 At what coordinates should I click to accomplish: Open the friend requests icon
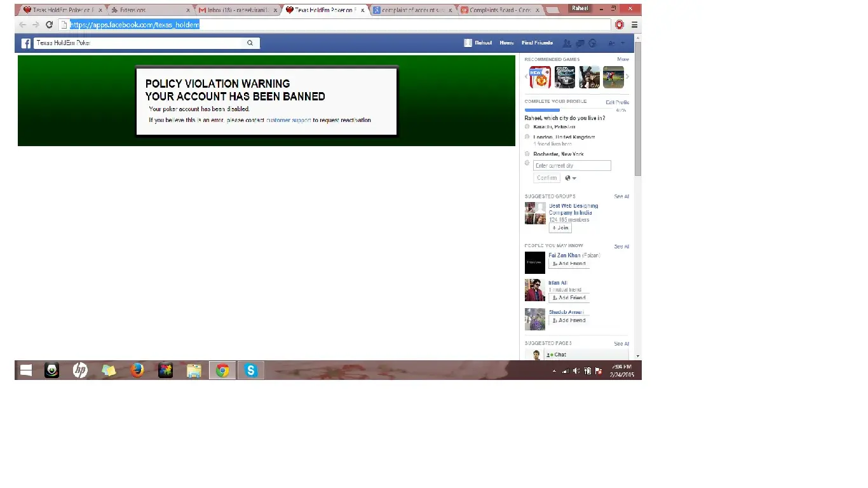click(x=567, y=43)
